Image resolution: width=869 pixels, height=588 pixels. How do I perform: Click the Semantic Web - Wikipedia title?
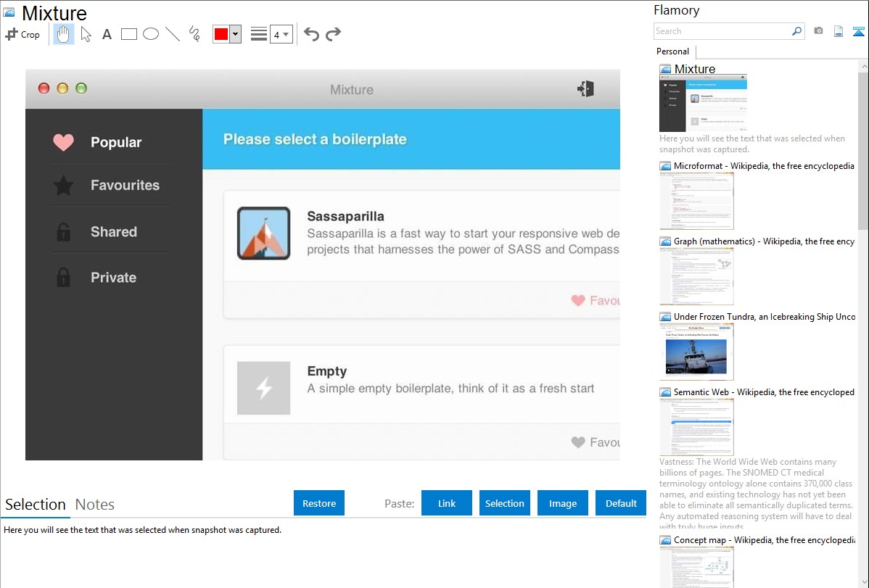click(764, 392)
